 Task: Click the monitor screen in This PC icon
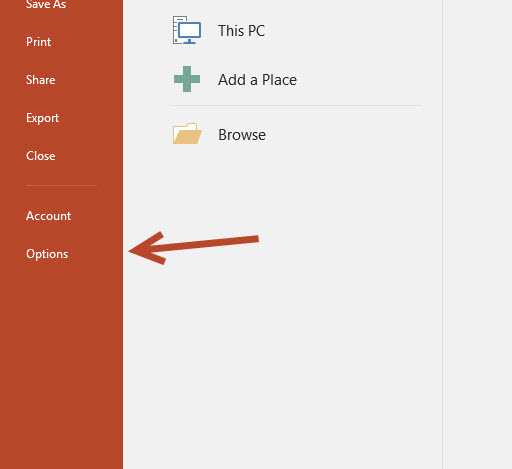pyautogui.click(x=189, y=30)
